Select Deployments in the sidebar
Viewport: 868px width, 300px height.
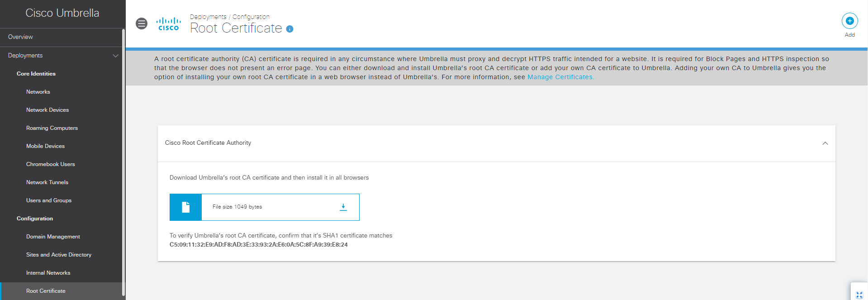click(x=25, y=55)
